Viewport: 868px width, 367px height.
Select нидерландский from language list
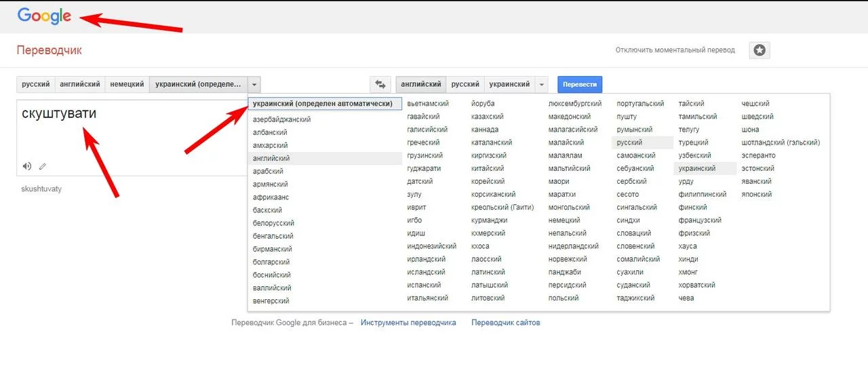click(574, 246)
